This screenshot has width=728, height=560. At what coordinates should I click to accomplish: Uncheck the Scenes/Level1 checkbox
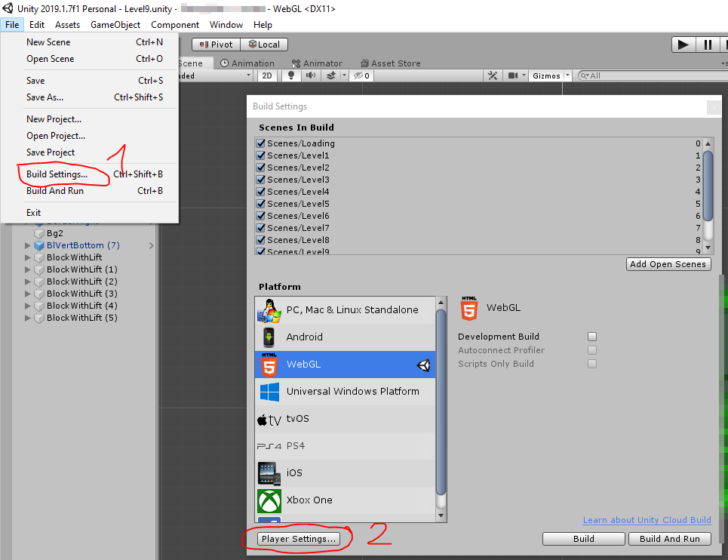point(261,155)
